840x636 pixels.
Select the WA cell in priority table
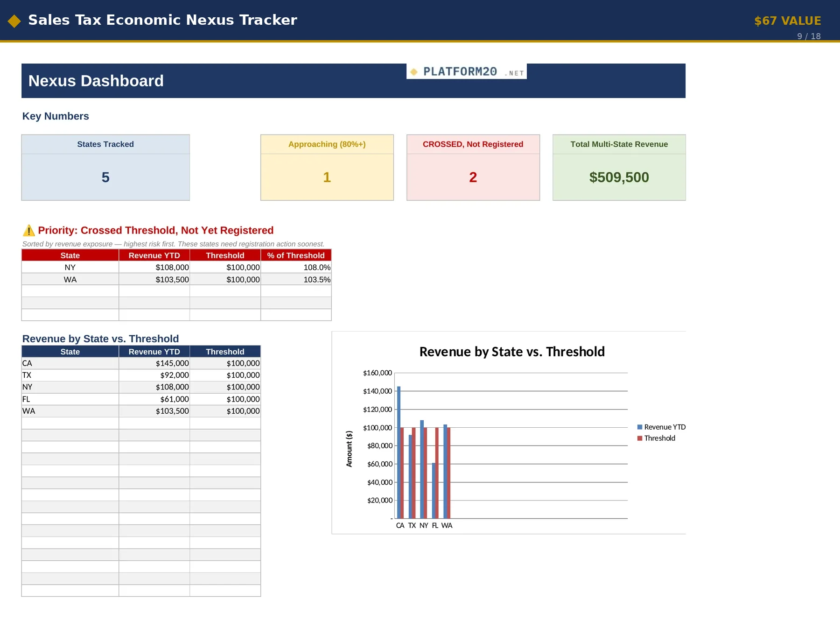point(70,280)
